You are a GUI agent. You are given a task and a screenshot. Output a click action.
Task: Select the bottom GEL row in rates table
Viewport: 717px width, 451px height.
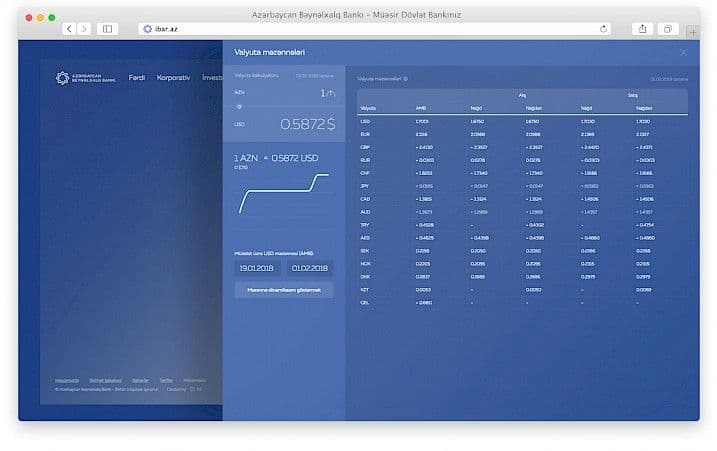click(x=522, y=303)
